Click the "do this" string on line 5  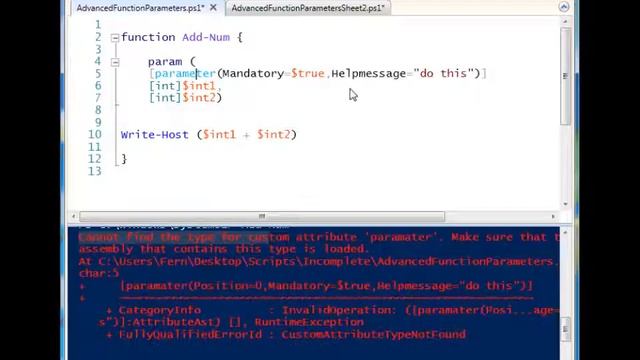coord(444,73)
